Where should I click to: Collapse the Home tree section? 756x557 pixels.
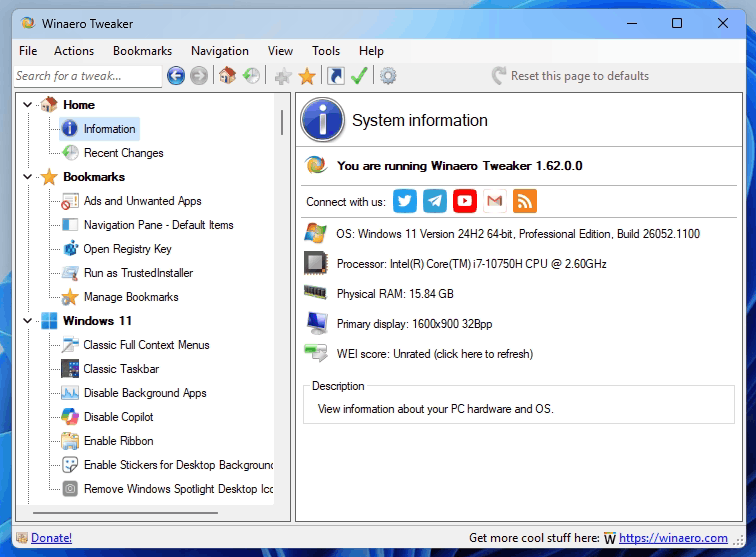click(27, 105)
